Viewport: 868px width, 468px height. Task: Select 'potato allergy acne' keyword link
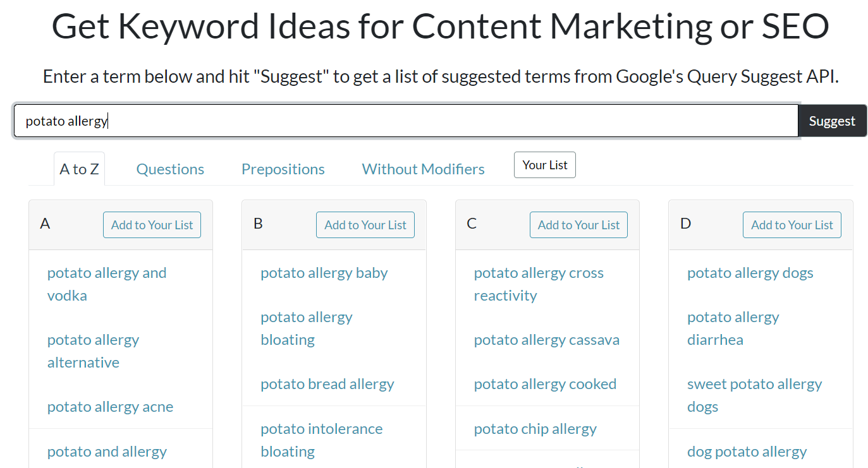(110, 407)
